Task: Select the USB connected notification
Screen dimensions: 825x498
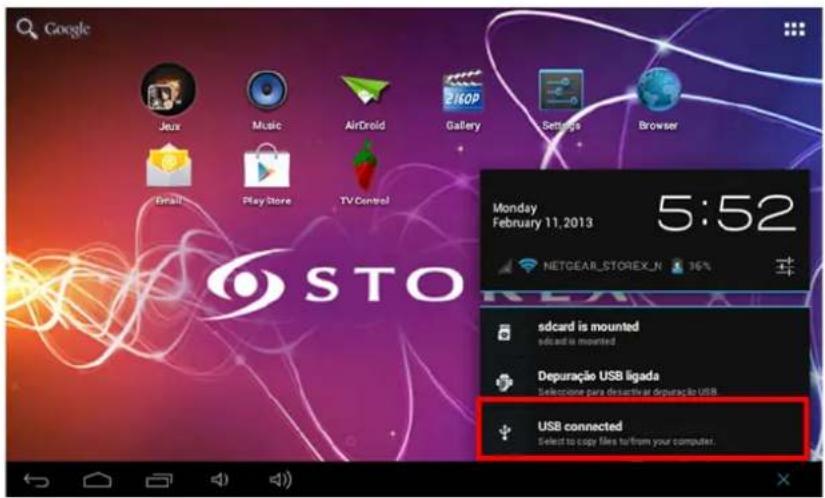Action: click(642, 429)
